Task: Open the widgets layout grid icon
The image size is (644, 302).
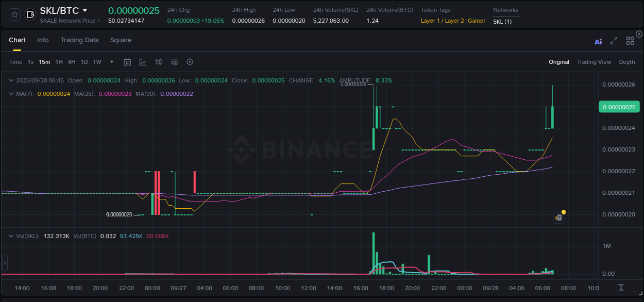Action: pyautogui.click(x=630, y=41)
